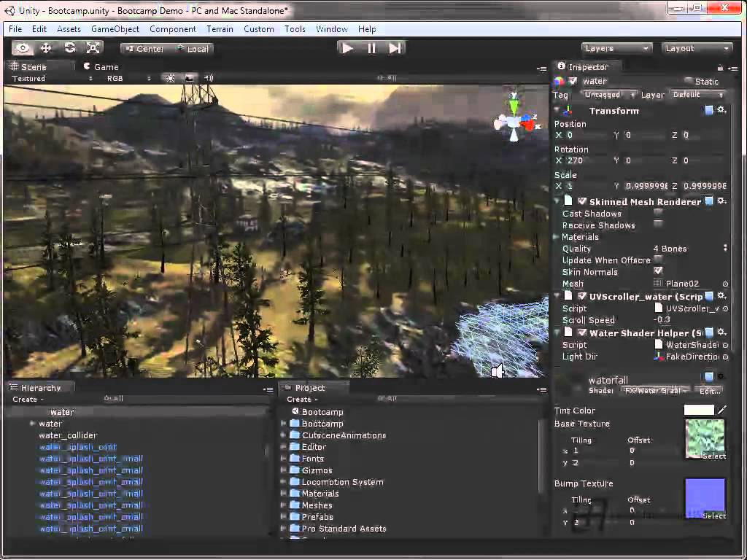This screenshot has width=747, height=560.
Task: Enable Cast Shadows on the Skinned Mesh Renderer
Action: click(658, 214)
